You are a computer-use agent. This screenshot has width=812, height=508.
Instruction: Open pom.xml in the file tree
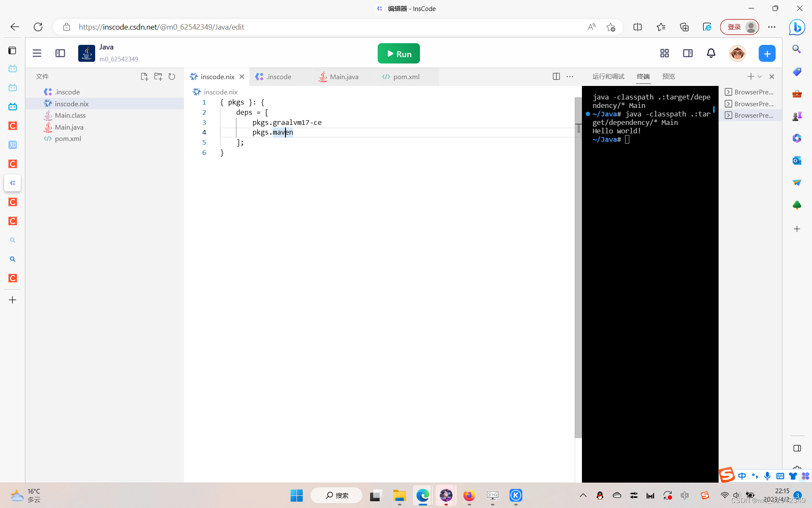pos(68,138)
